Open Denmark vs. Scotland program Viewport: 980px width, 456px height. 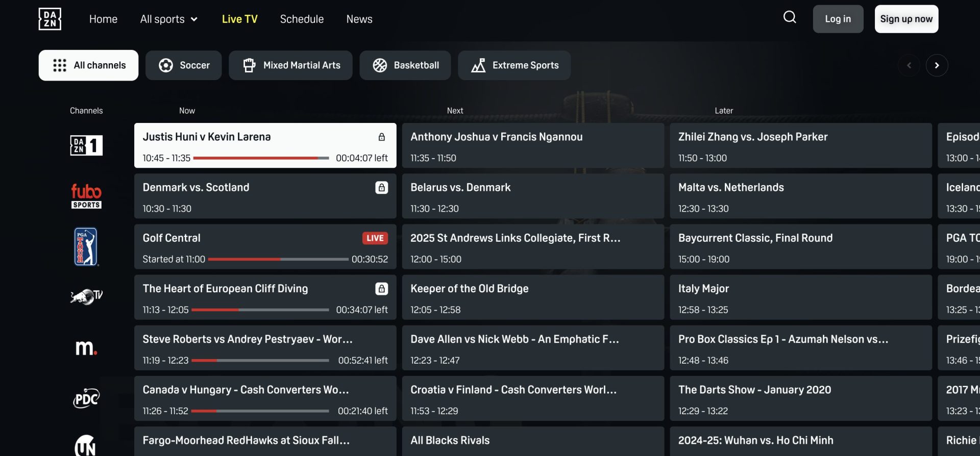click(265, 196)
